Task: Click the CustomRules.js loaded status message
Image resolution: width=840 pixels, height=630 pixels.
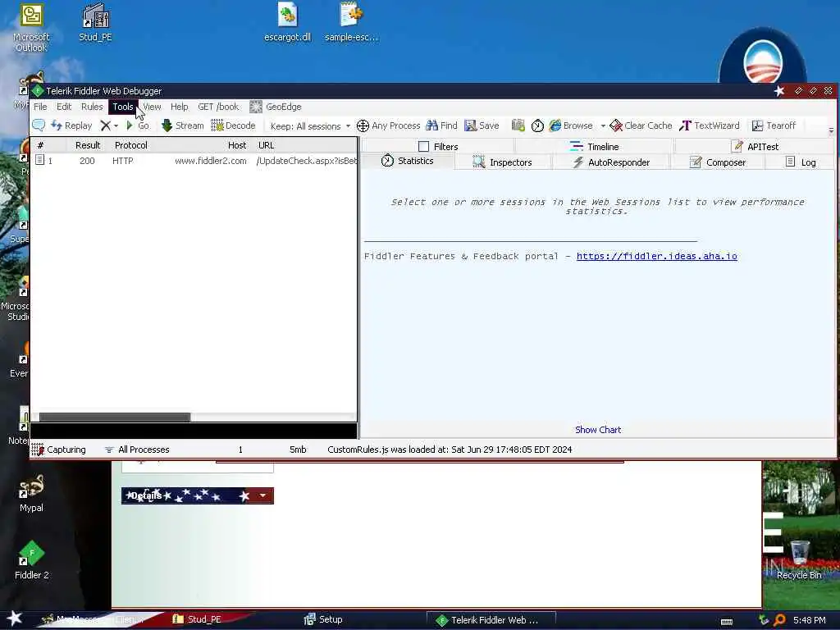Action: coord(450,450)
